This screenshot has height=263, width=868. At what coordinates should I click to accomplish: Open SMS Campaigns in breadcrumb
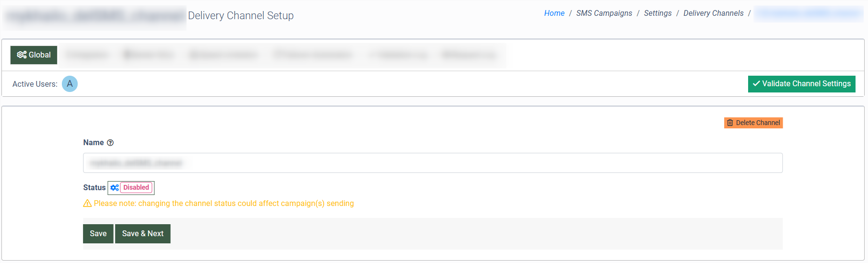[604, 13]
